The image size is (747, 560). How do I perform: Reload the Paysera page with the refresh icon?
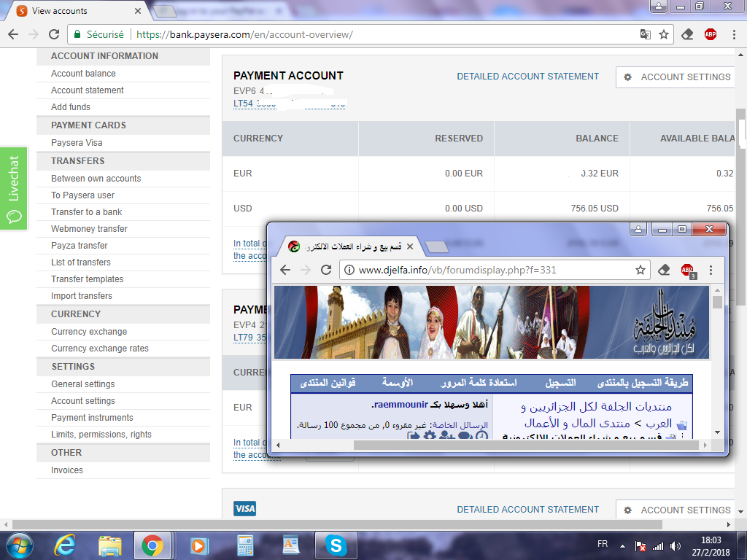(x=54, y=34)
